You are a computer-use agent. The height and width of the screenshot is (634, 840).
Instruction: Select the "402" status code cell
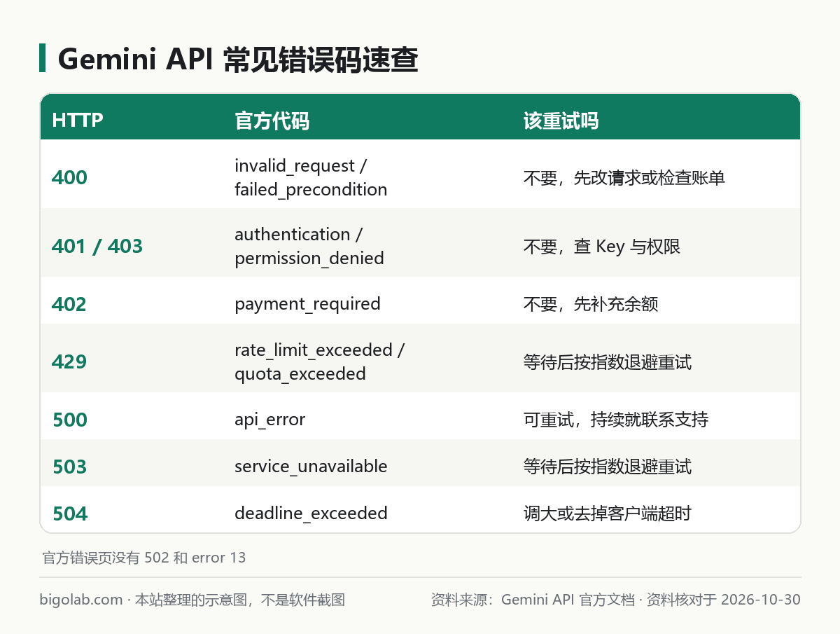[x=69, y=305]
